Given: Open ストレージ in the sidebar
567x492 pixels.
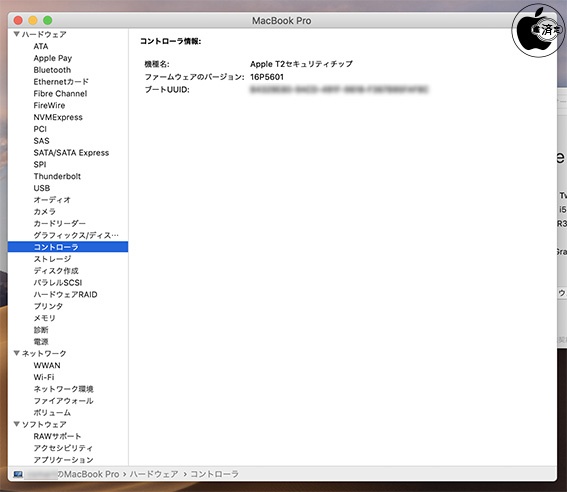Looking at the screenshot, I should (52, 259).
